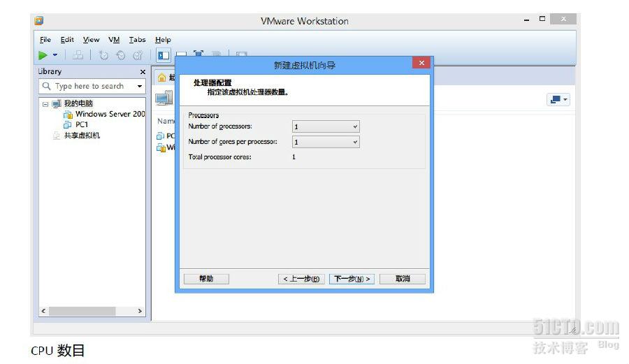Screen dimensions: 629x364
Task: Click the Take Snapshot clock toolbar icon
Action: [x=103, y=55]
